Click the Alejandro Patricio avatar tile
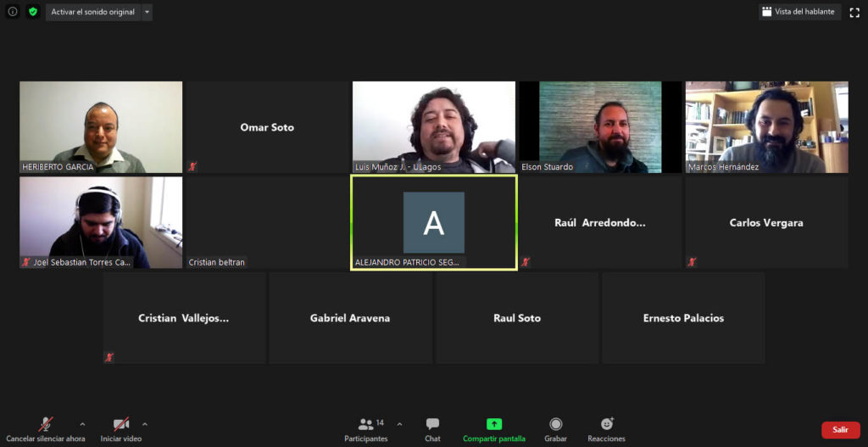Screen dimensions: 868x447 click(433, 222)
